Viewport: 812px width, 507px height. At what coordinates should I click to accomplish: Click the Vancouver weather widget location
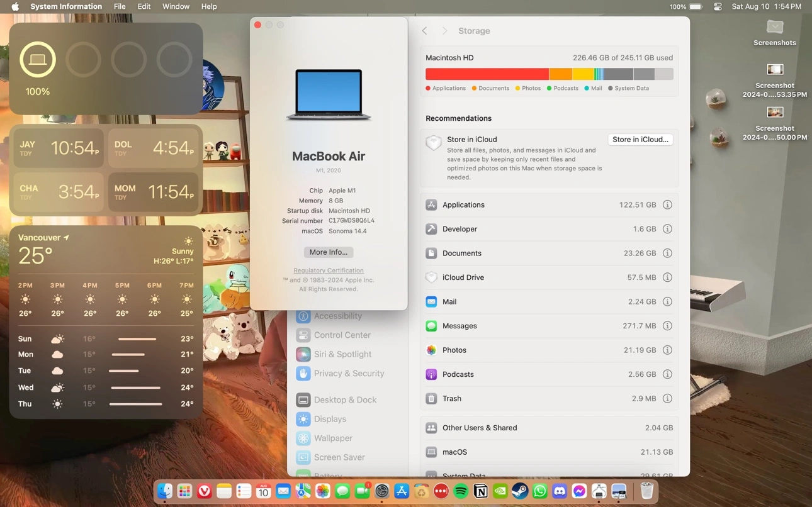coord(43,238)
